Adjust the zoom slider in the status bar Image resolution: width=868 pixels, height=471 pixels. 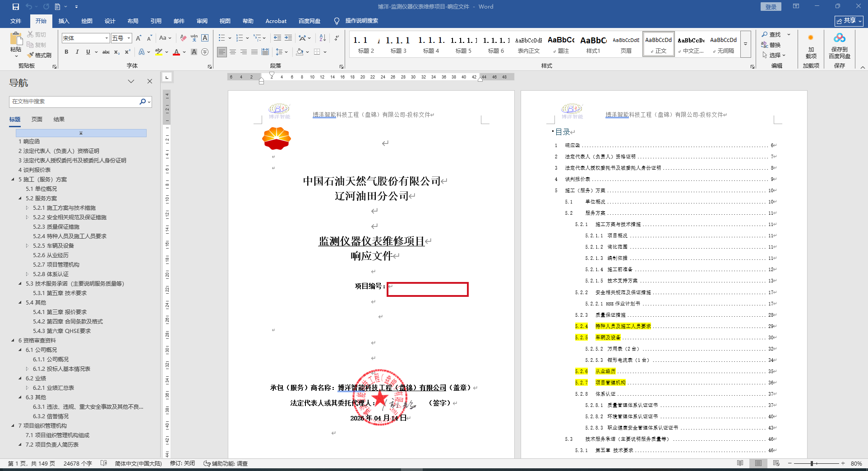811,463
